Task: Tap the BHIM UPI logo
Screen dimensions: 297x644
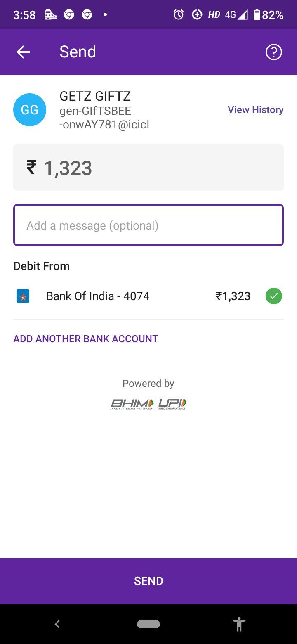Action: pos(148,403)
